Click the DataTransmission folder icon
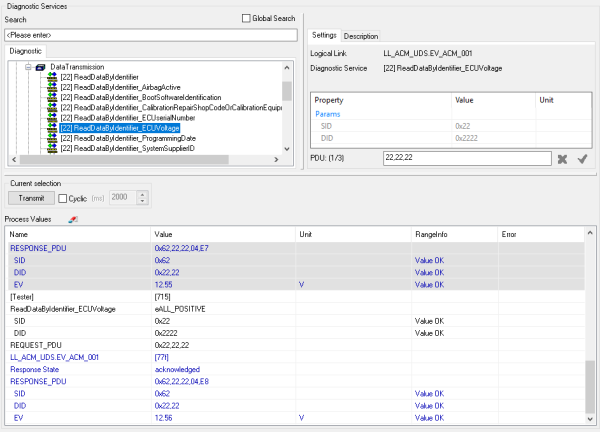The height and width of the screenshot is (432, 600). (x=40, y=67)
